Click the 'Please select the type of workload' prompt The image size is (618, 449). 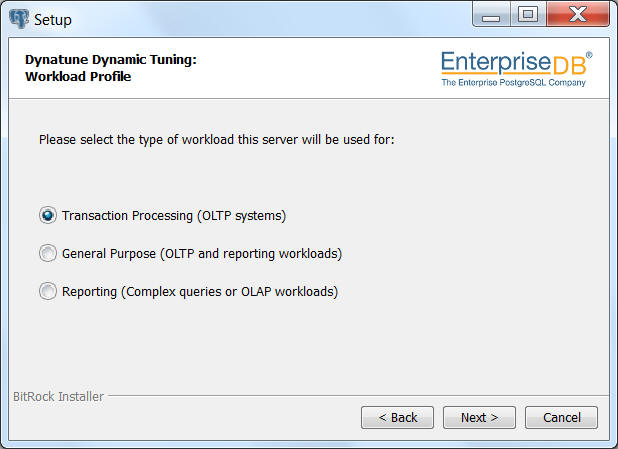point(217,140)
